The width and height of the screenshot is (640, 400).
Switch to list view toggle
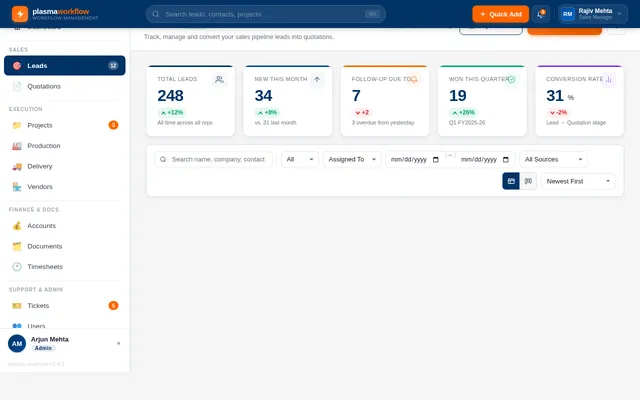511,181
